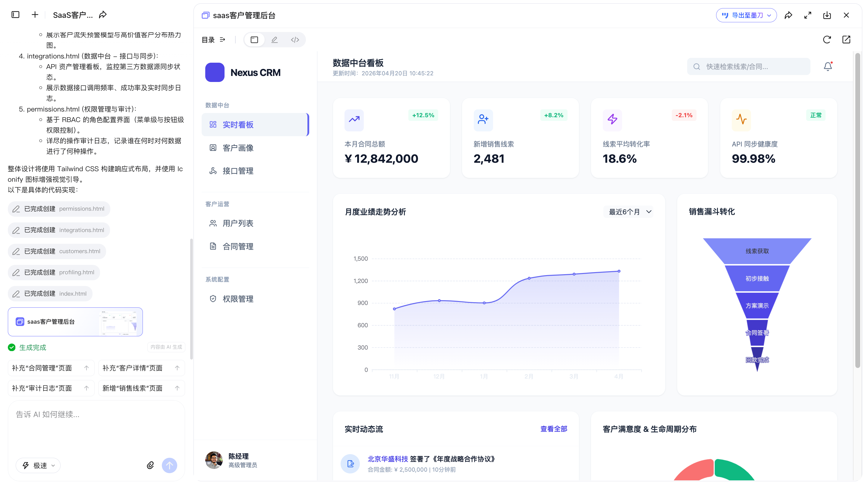Open the 最近6个月 period dropdown
This screenshot has width=868, height=487.
[x=629, y=212]
